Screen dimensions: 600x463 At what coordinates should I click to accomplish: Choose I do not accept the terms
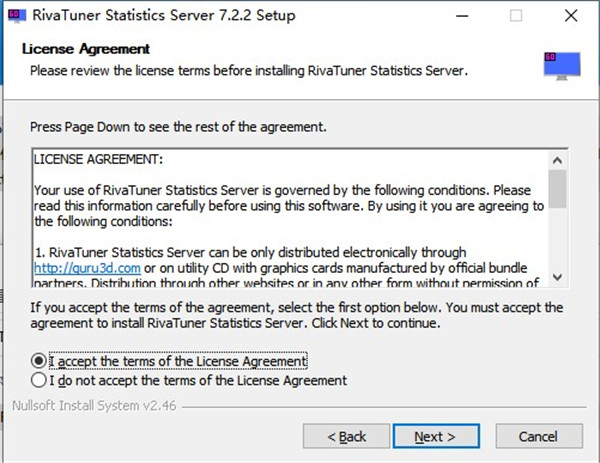point(39,380)
